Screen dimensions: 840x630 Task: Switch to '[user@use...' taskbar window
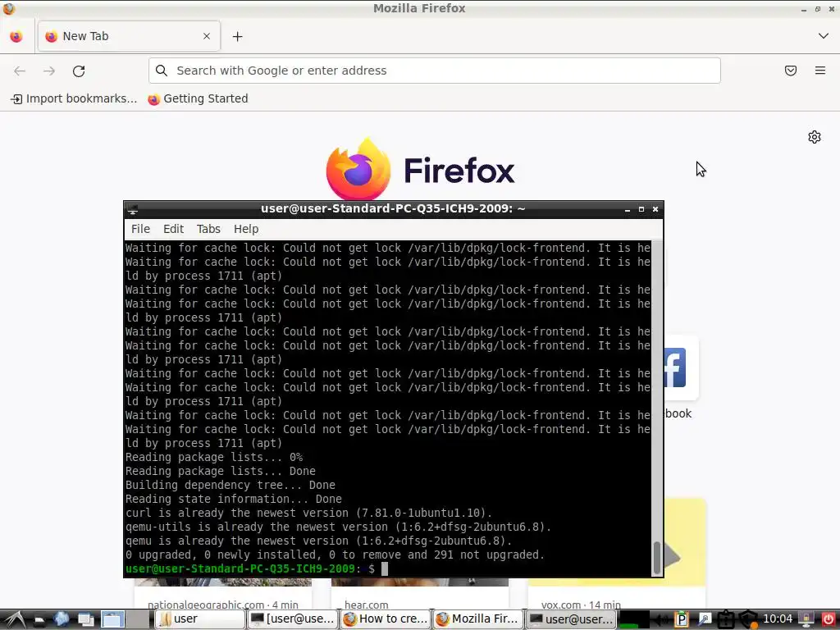[293, 619]
